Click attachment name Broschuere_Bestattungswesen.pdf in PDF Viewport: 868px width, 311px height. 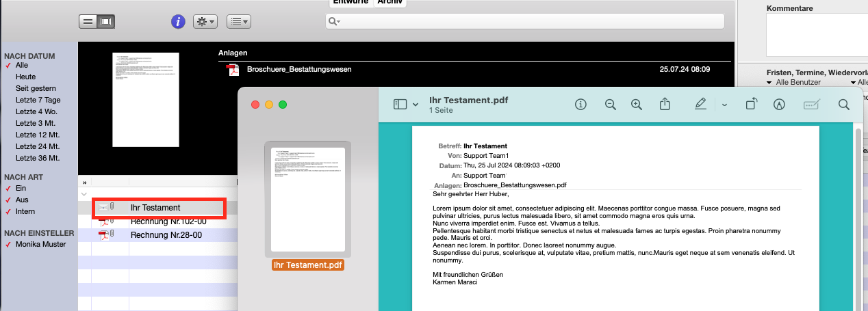[515, 185]
